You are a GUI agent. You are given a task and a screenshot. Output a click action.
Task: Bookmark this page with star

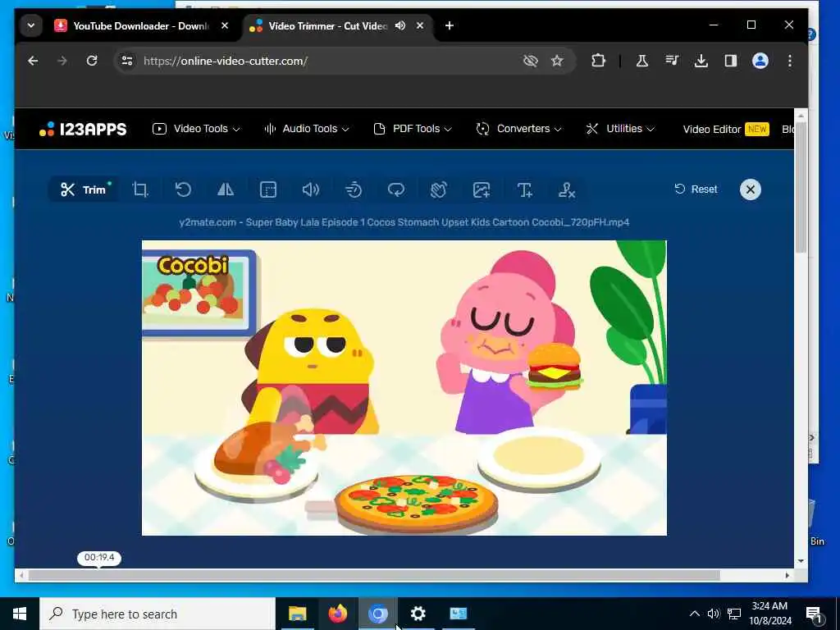click(557, 61)
